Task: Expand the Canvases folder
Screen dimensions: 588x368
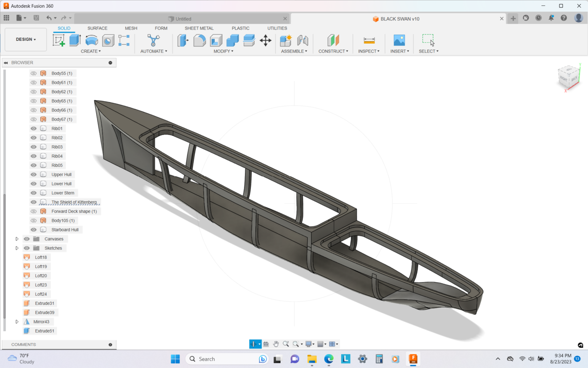Action: click(17, 239)
